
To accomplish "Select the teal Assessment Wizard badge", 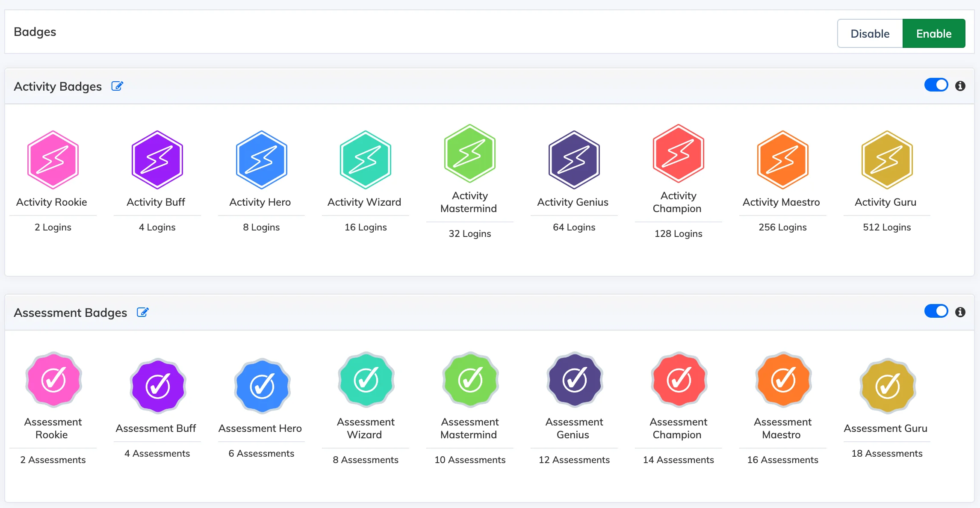I will 366,380.
